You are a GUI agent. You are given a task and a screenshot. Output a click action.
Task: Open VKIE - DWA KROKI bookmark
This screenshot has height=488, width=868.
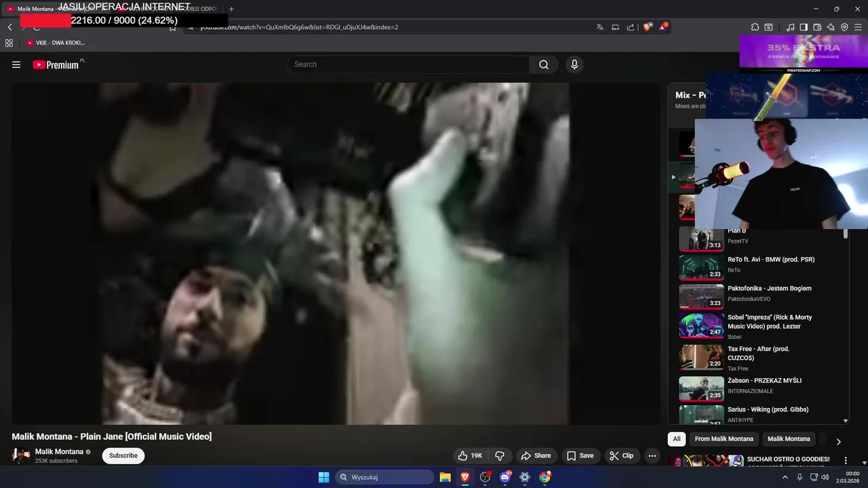[56, 43]
